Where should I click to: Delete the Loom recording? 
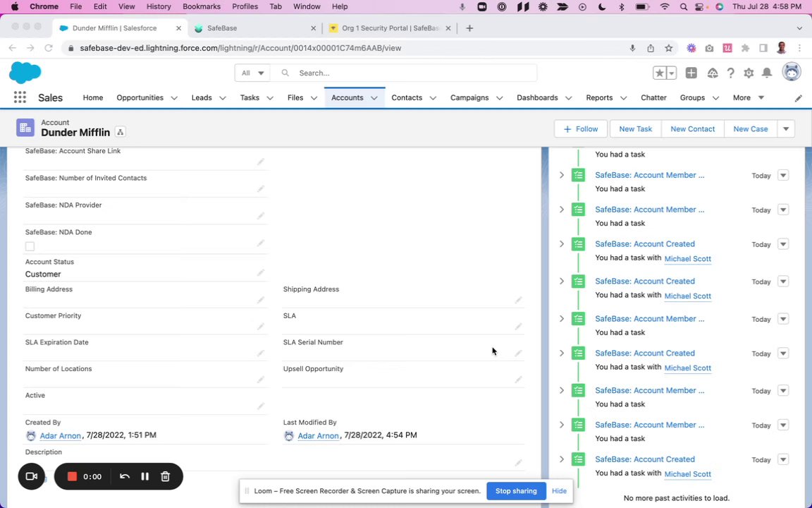point(165,476)
